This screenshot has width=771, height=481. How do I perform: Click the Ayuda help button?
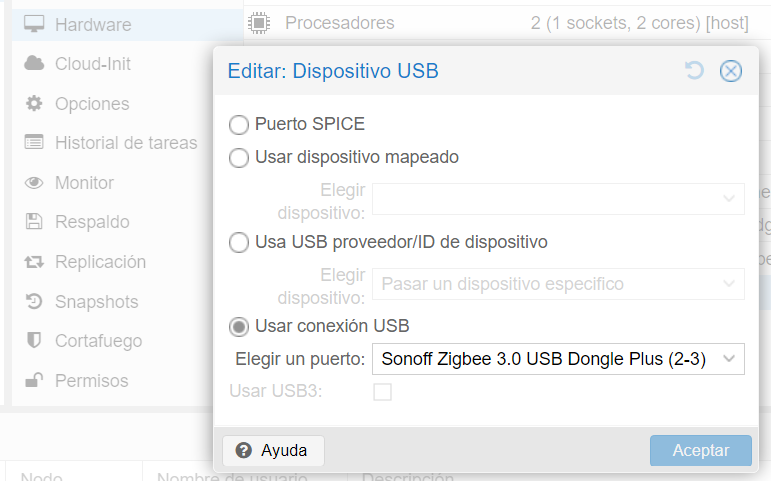pyautogui.click(x=272, y=451)
